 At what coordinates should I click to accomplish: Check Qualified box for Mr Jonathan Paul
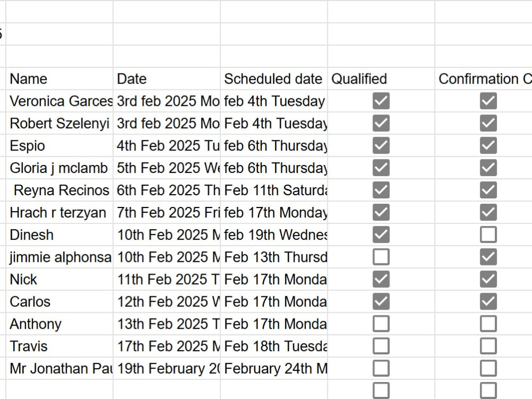tap(381, 369)
